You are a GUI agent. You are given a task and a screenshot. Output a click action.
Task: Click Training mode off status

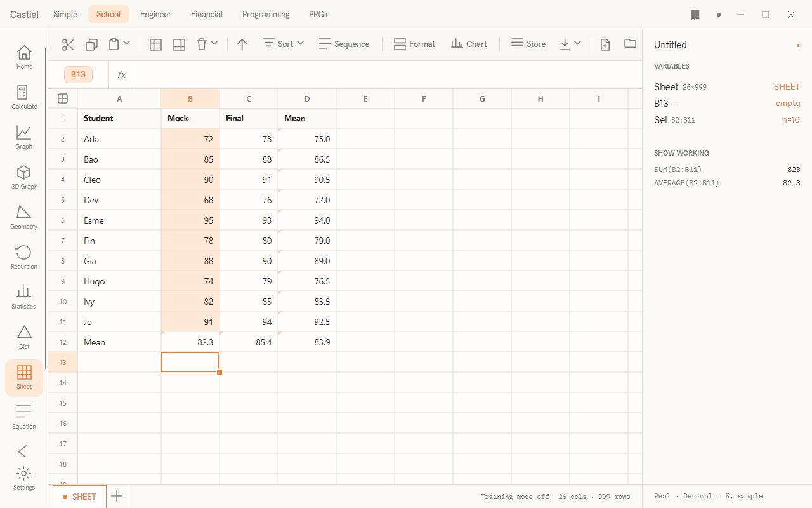point(515,497)
